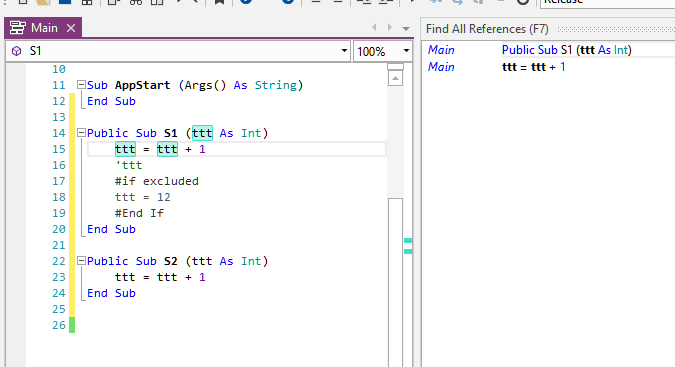Click the highlighted ttt parameter in S1 declaration
Image resolution: width=675 pixels, height=367 pixels.
click(202, 133)
